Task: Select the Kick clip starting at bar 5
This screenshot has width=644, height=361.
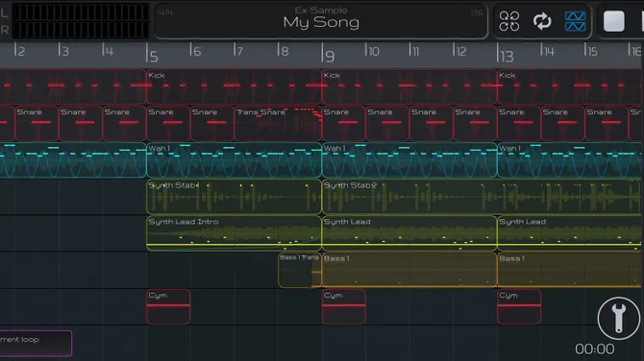Action: [235, 86]
